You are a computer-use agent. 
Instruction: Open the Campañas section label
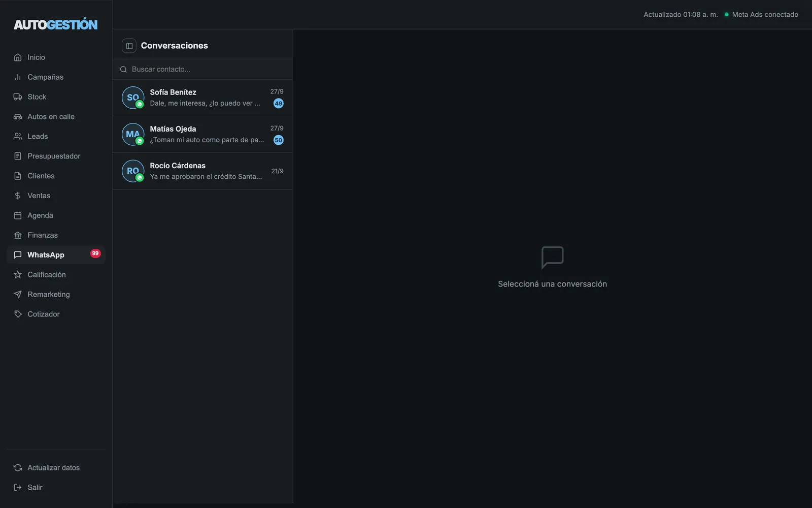[45, 77]
